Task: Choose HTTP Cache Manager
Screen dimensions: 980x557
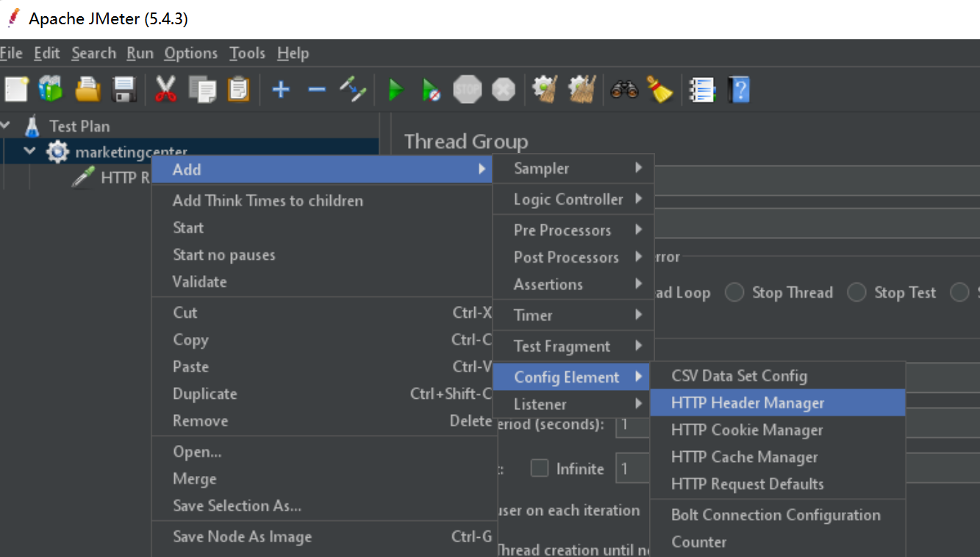Action: [778, 457]
